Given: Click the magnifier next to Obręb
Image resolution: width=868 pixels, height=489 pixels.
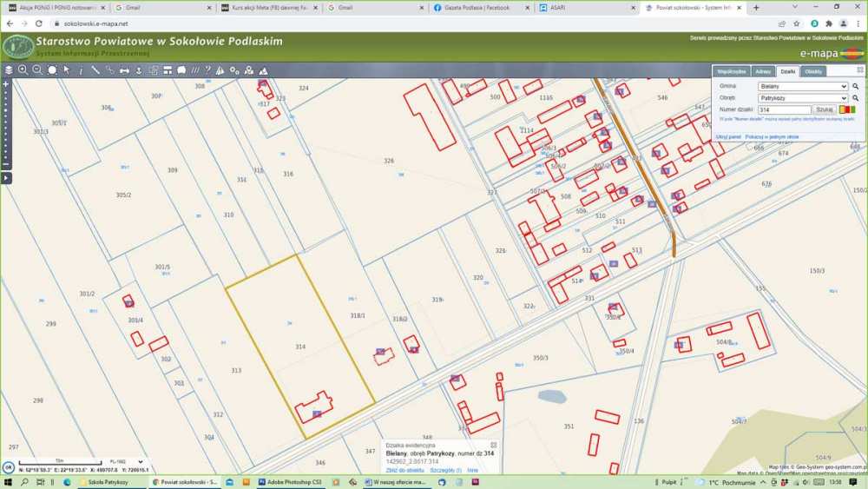Looking at the screenshot, I should [x=855, y=98].
